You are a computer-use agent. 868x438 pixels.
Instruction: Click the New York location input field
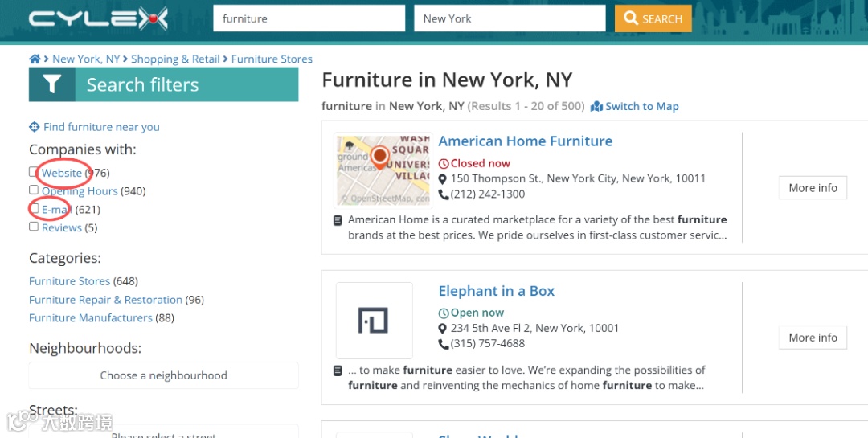tap(509, 18)
